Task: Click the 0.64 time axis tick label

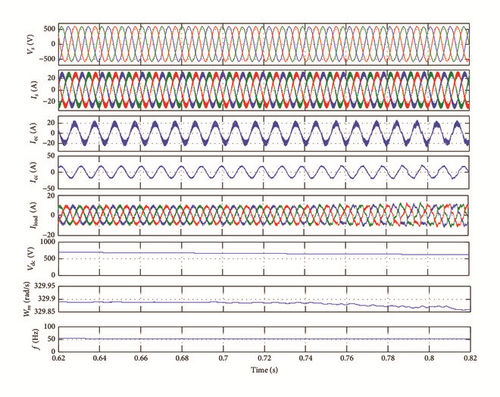Action: pyautogui.click(x=99, y=359)
